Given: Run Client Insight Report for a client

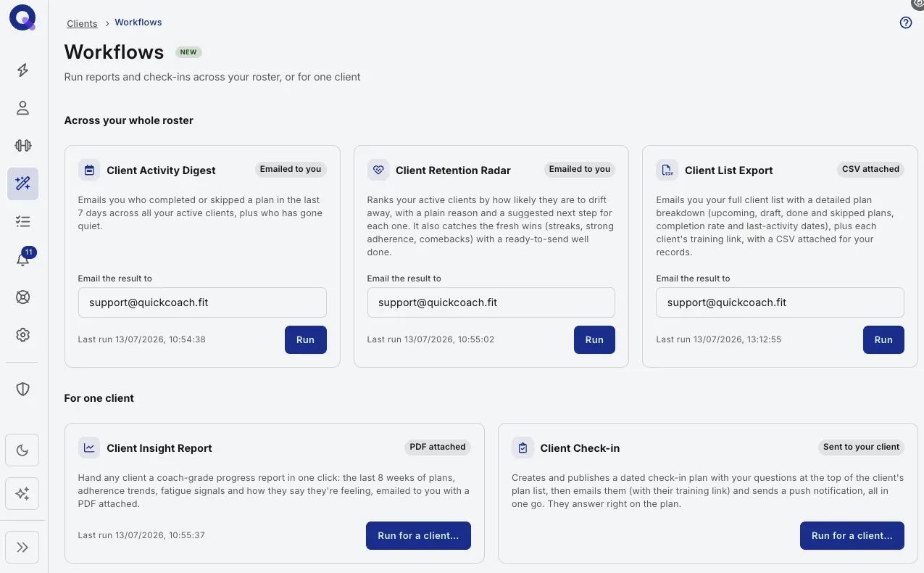Looking at the screenshot, I should click(x=418, y=535).
